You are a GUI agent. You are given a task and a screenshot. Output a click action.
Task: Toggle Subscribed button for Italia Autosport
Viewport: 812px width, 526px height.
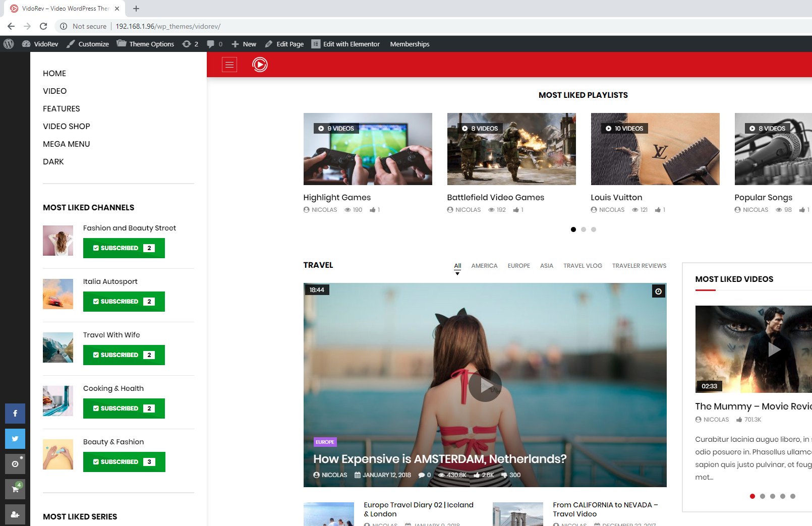click(x=124, y=302)
